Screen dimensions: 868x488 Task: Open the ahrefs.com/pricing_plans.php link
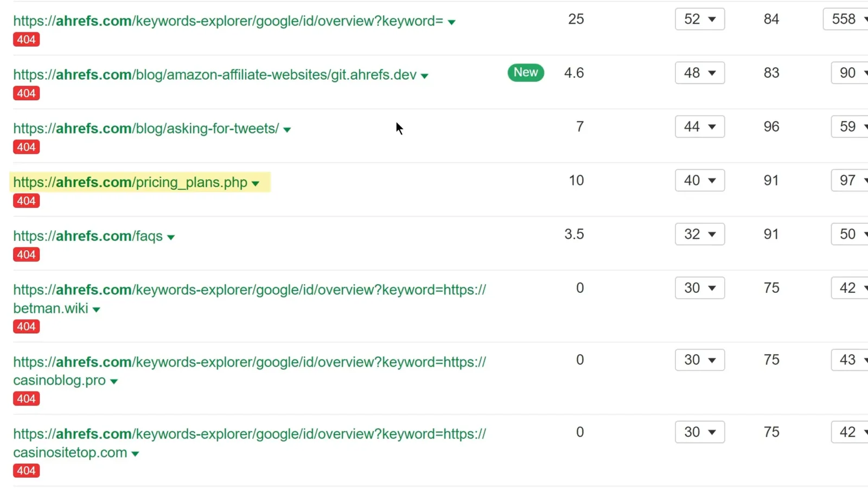pos(130,182)
